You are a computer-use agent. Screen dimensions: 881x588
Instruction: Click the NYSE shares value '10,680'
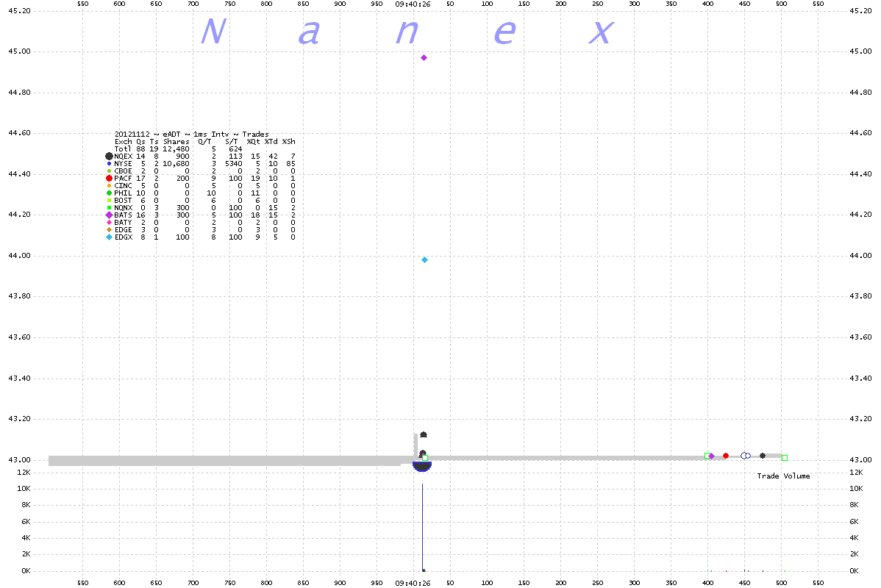(x=176, y=163)
